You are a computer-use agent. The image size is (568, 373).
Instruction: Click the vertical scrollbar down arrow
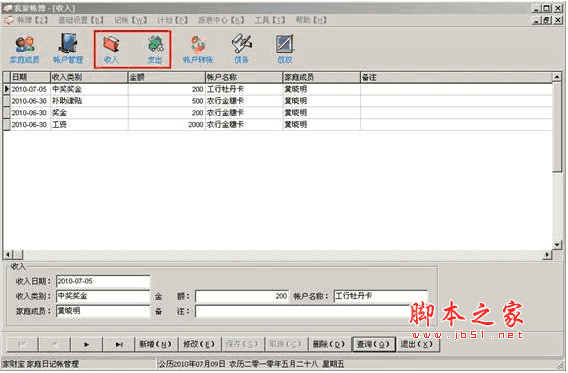pos(557,245)
